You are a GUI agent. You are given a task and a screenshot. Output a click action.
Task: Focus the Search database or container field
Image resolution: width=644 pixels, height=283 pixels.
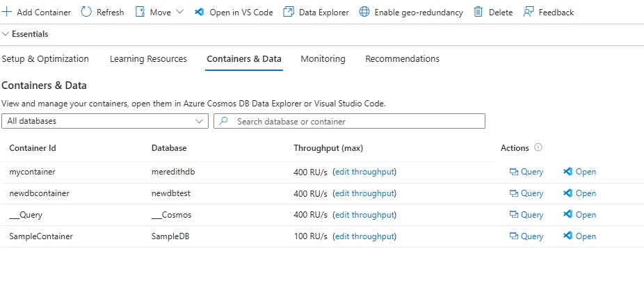pyautogui.click(x=349, y=121)
